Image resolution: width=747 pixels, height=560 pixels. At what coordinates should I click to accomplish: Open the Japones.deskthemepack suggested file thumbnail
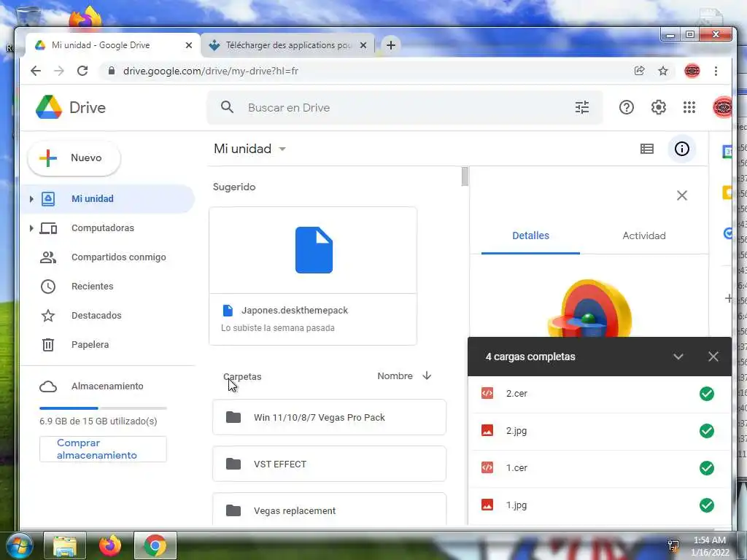(313, 250)
